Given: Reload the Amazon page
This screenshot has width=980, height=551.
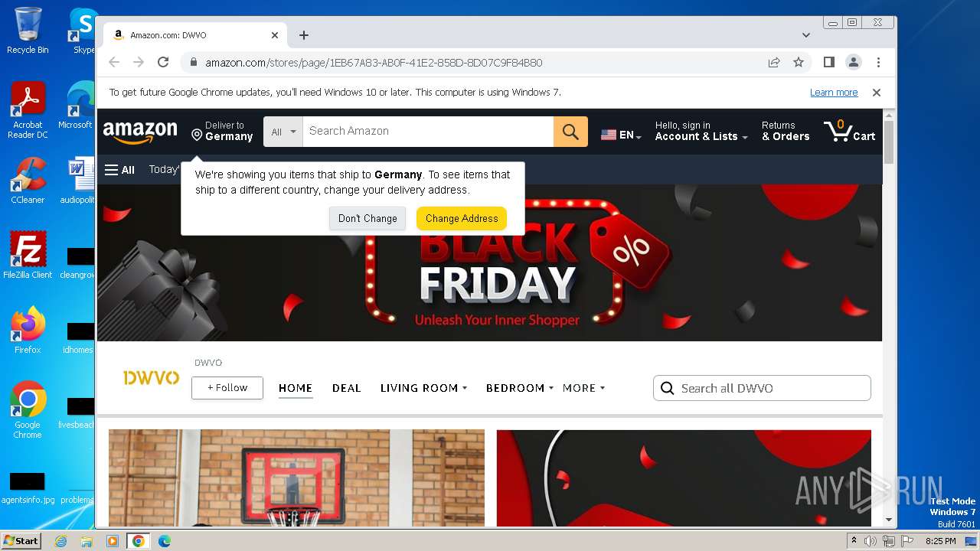Looking at the screenshot, I should point(163,62).
